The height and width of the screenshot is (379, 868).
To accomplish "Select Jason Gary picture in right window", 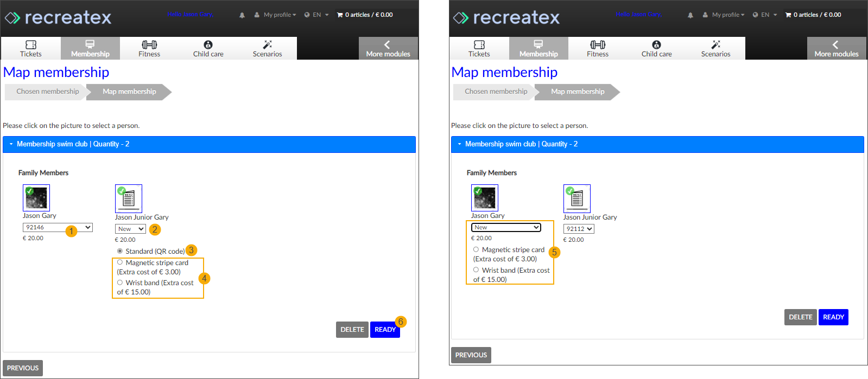I will 485,198.
